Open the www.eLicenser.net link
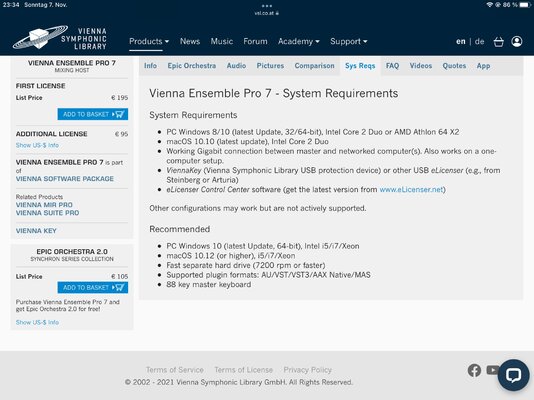 (411, 189)
